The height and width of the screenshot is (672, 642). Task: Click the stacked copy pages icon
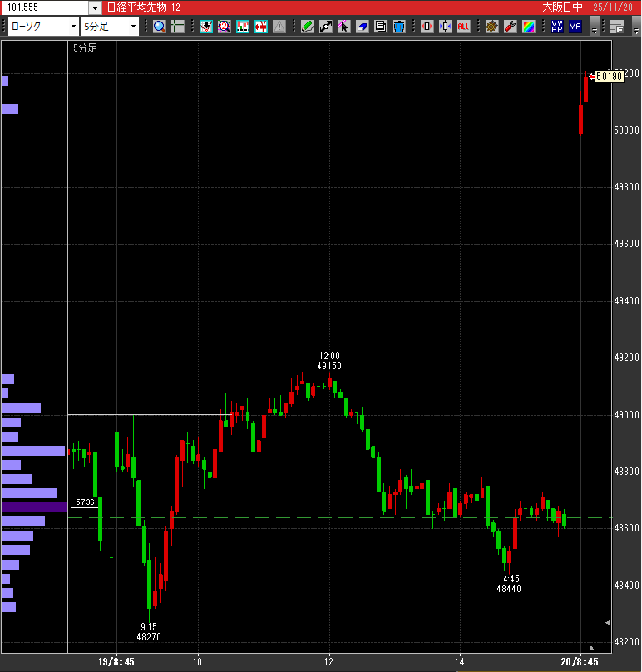coord(380,27)
